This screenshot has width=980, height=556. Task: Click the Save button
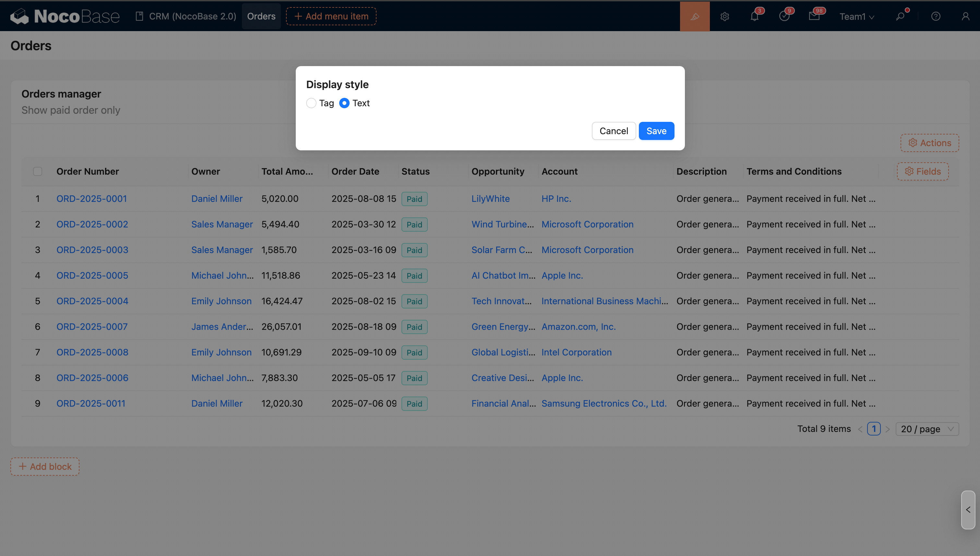[656, 131]
